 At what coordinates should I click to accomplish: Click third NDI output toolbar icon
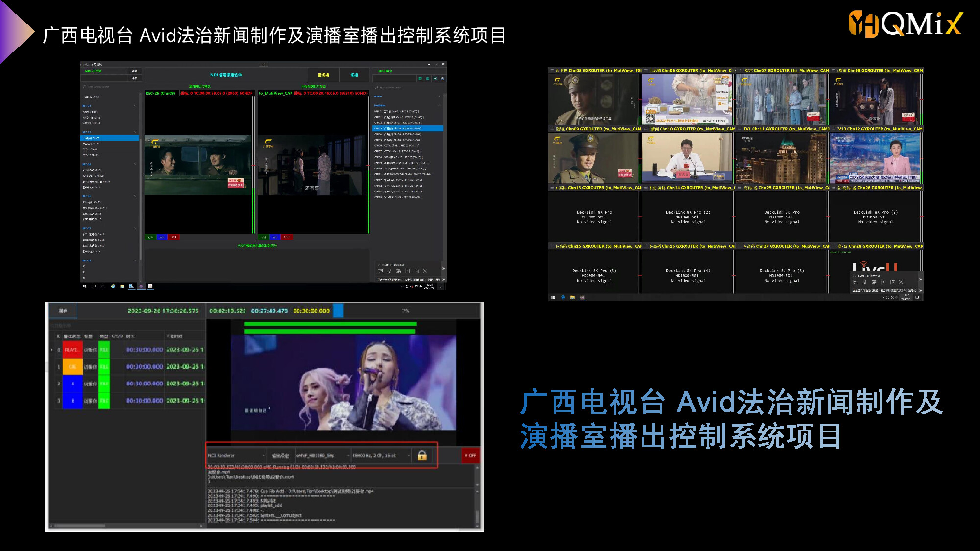[436, 78]
